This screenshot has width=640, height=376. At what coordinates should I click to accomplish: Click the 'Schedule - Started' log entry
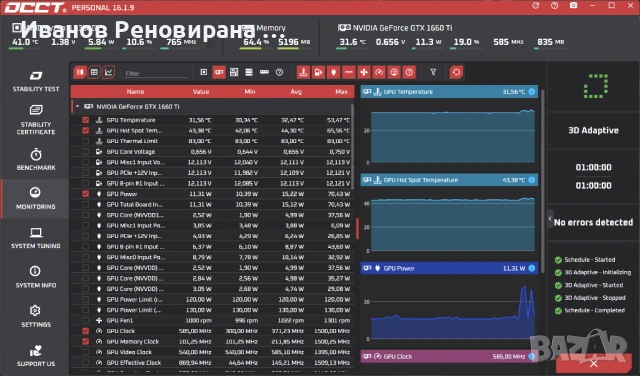tap(589, 260)
